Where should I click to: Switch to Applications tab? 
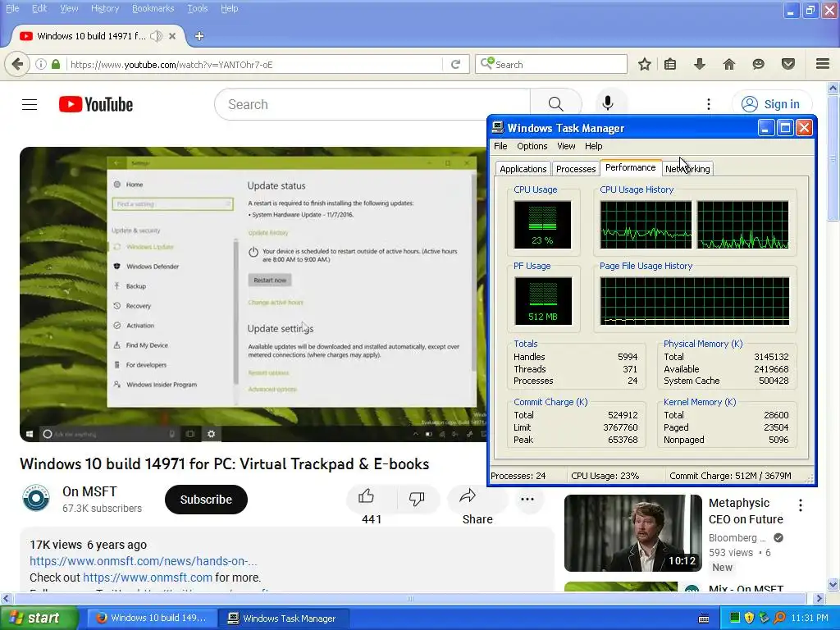(523, 169)
